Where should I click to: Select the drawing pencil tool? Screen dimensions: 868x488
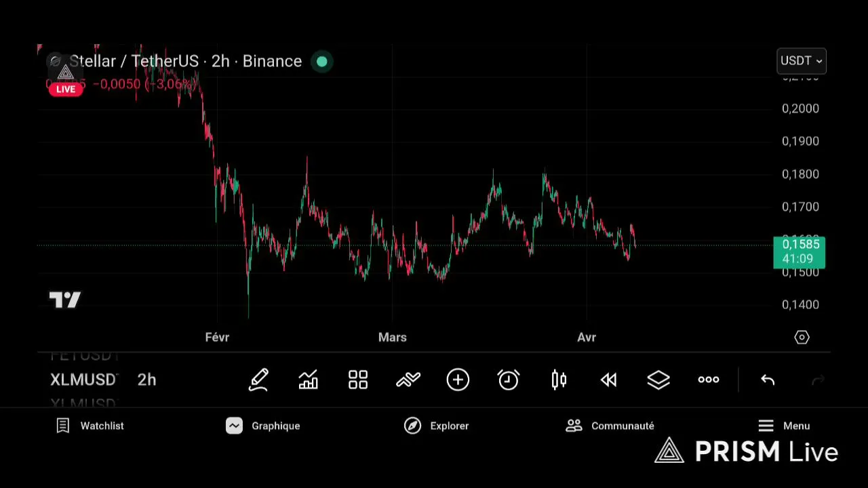[258, 380]
